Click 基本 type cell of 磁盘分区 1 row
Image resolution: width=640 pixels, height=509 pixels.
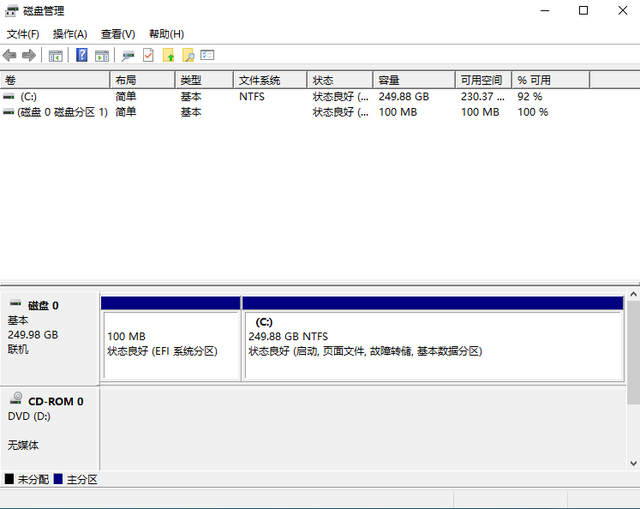point(191,112)
